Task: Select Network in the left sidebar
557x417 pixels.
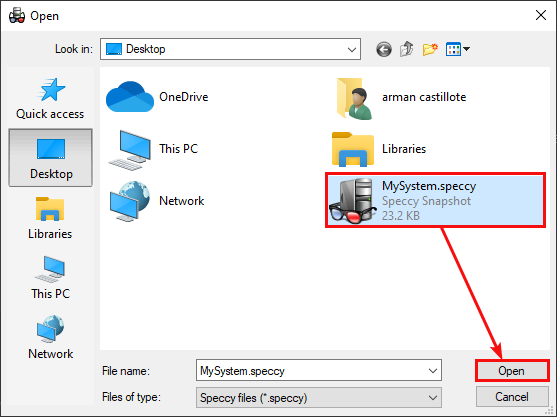Action: click(x=50, y=337)
